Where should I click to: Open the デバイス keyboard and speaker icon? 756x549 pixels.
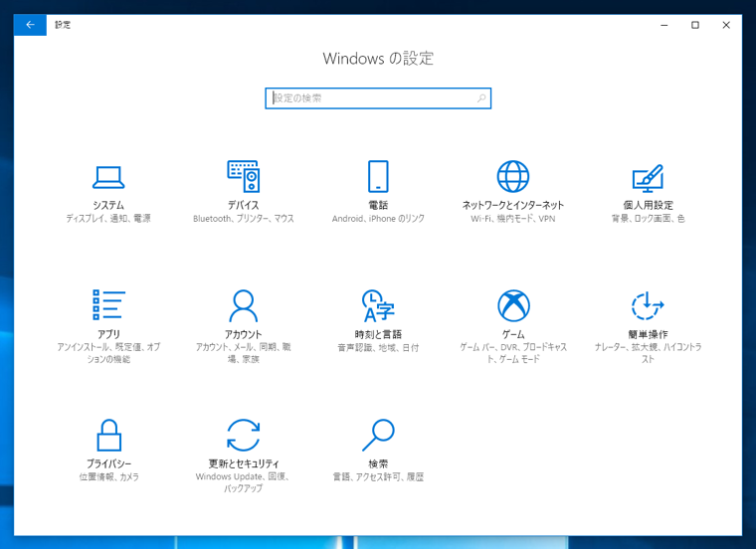click(244, 176)
